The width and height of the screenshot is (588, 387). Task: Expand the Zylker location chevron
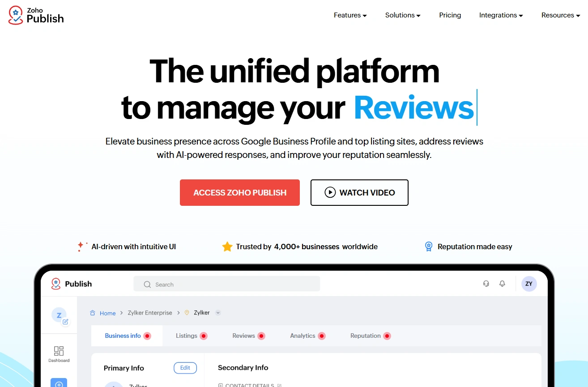click(218, 313)
